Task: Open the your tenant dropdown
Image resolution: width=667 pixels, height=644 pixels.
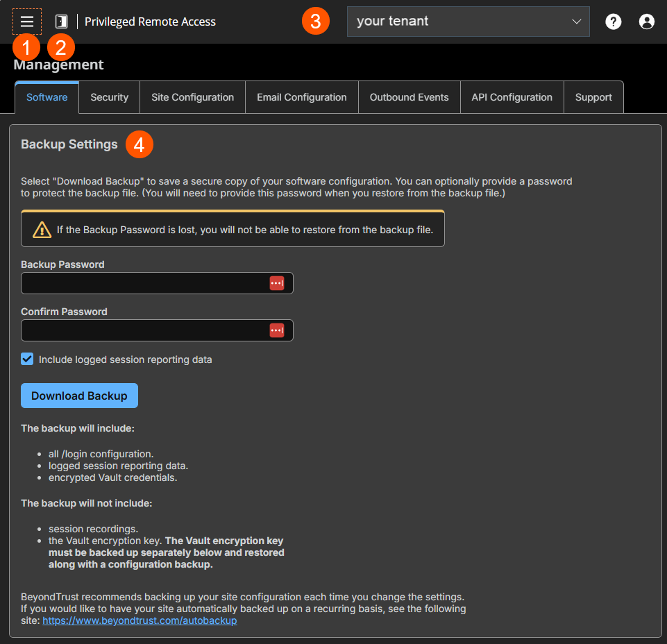Action: click(468, 22)
